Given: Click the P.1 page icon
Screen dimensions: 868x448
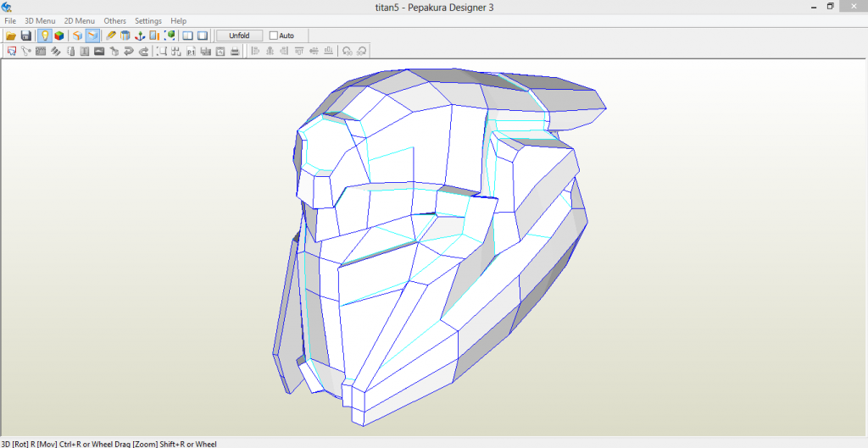Looking at the screenshot, I should (192, 51).
